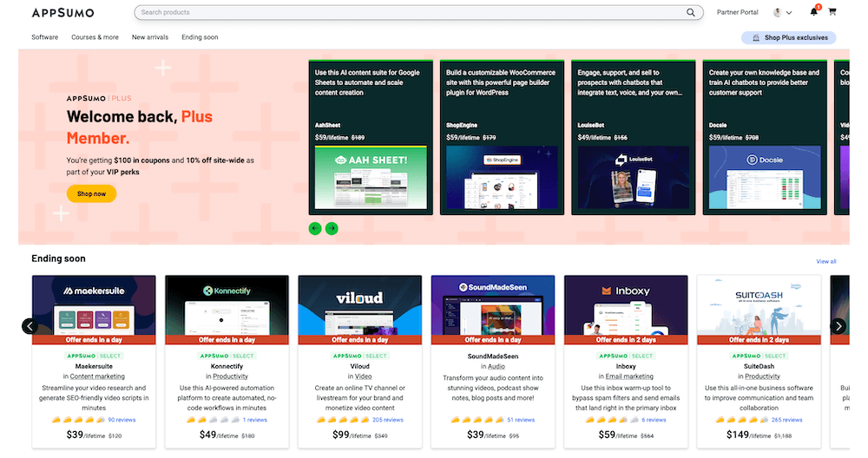The height and width of the screenshot is (458, 868).
Task: Open the AahSheet featured deal card
Action: tap(371, 137)
